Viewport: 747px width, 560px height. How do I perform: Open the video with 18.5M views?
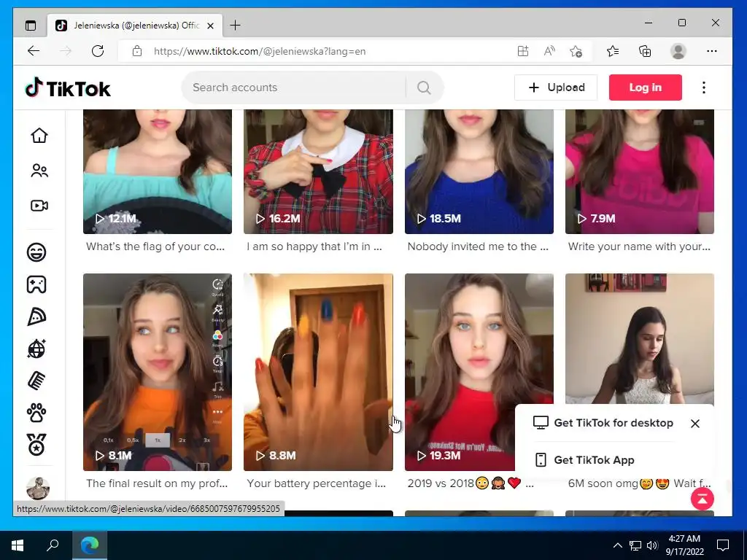[x=479, y=171]
